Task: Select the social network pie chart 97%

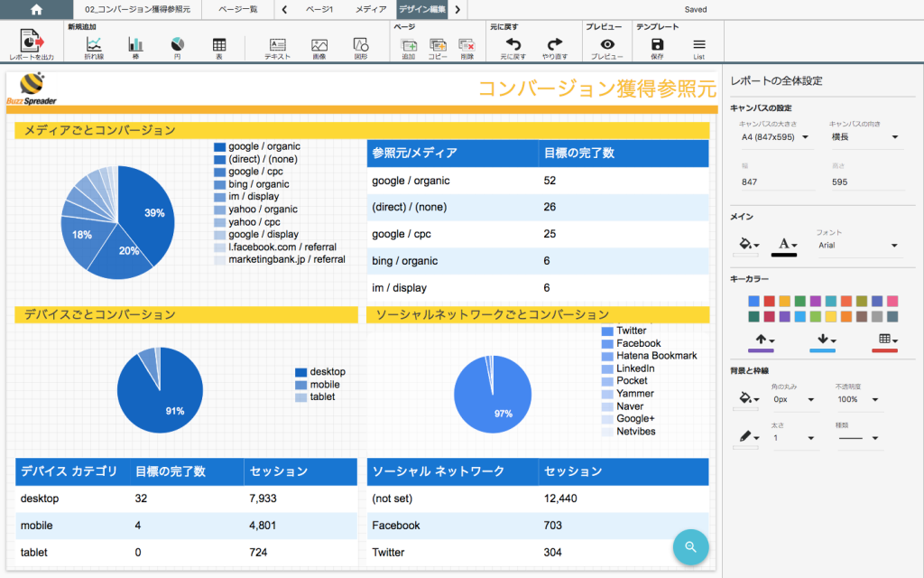Action: (493, 394)
